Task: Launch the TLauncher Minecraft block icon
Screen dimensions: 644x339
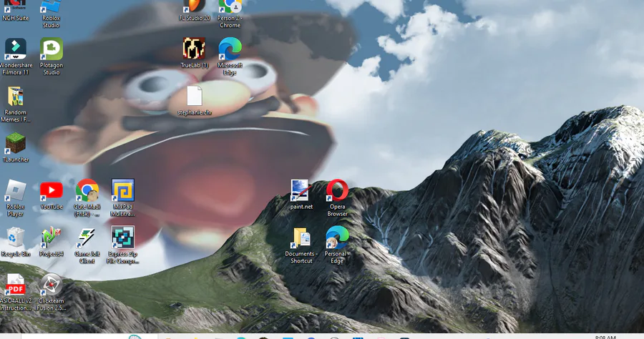Action: [x=16, y=148]
